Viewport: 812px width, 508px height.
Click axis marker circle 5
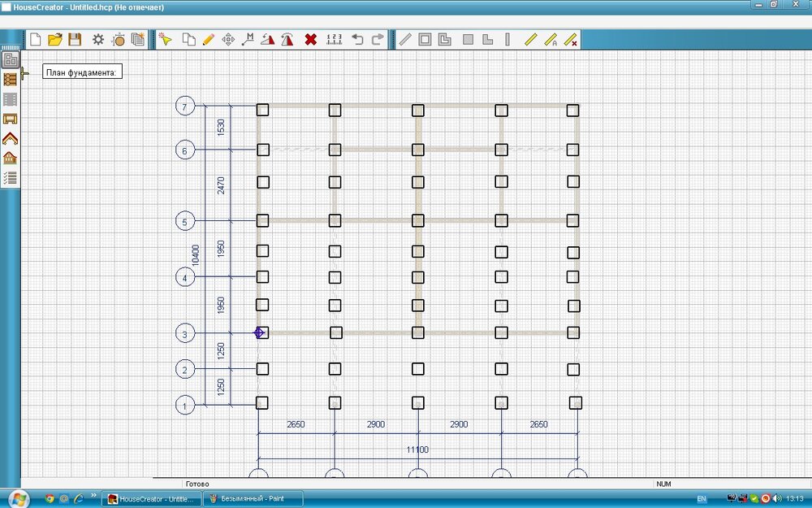[185, 221]
